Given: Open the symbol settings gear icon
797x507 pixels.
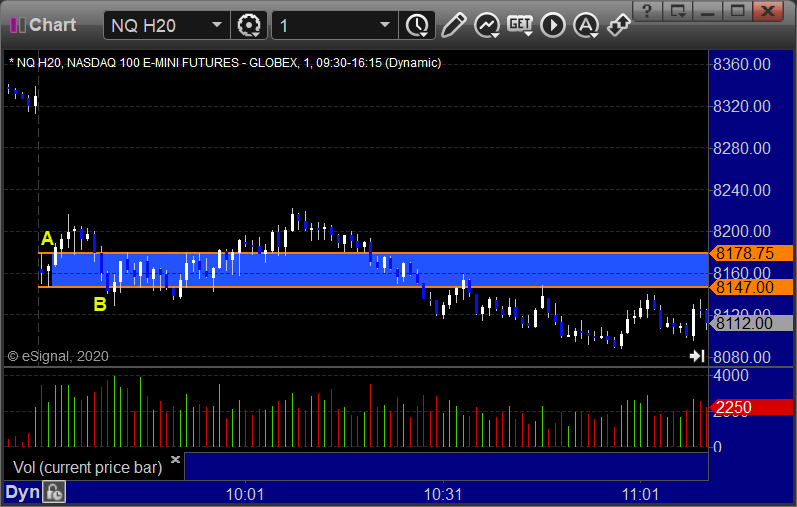Looking at the screenshot, I should [x=249, y=25].
